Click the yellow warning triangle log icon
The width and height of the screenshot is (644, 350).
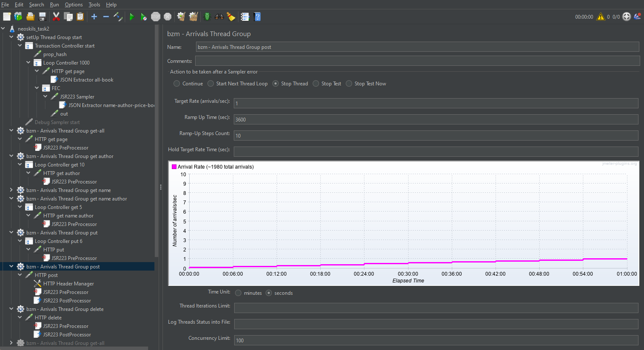point(600,17)
